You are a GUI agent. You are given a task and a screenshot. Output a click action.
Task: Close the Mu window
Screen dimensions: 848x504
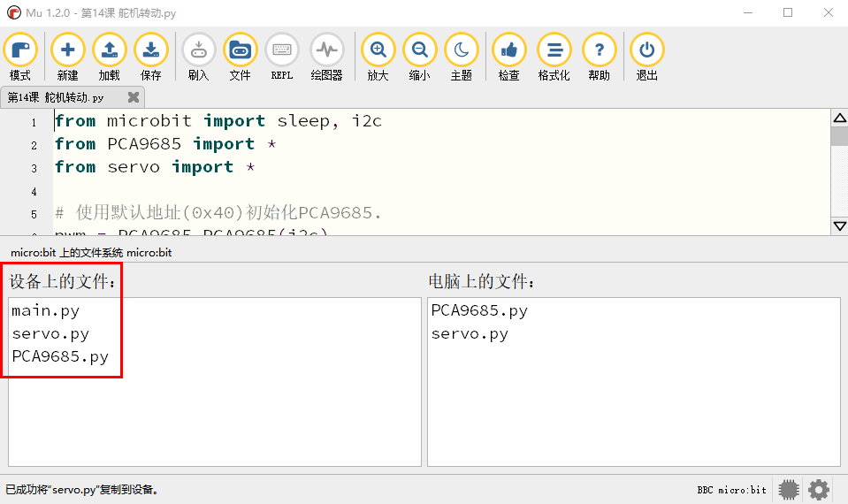click(x=828, y=12)
